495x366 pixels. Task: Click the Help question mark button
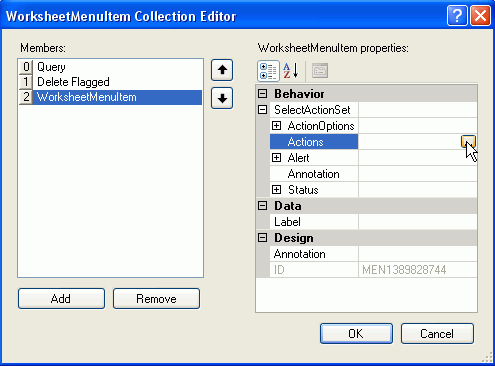point(457,15)
